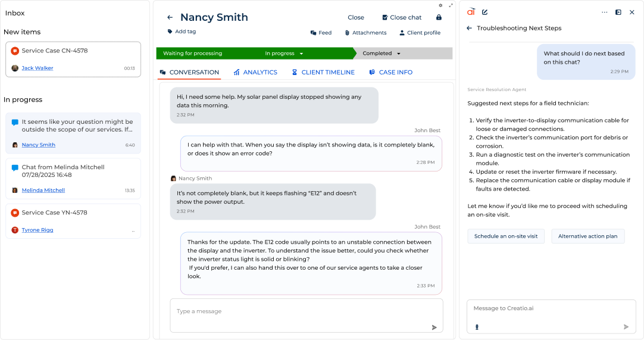Open the three-dot more options menu
The image size is (644, 340).
(x=605, y=12)
